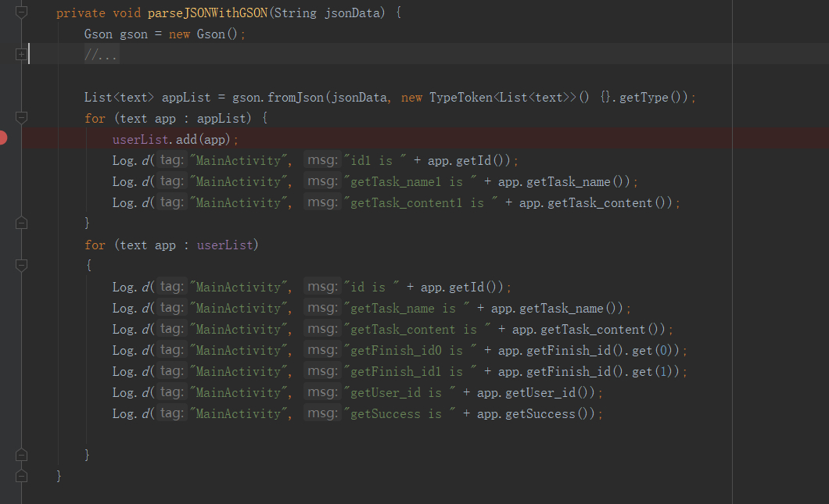Click fold end marker at second loop's closing brace
This screenshot has width=829, height=504.
tap(21, 455)
